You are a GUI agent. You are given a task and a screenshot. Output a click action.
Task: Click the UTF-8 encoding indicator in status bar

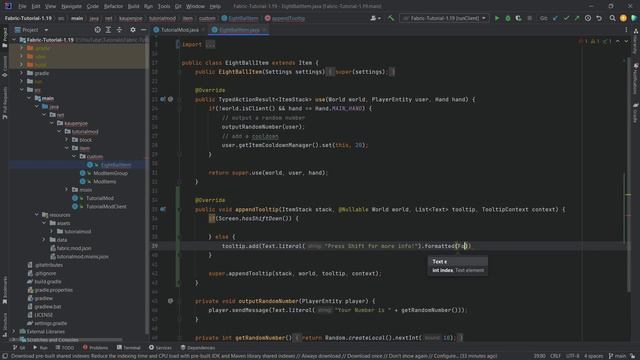[x=572, y=356]
